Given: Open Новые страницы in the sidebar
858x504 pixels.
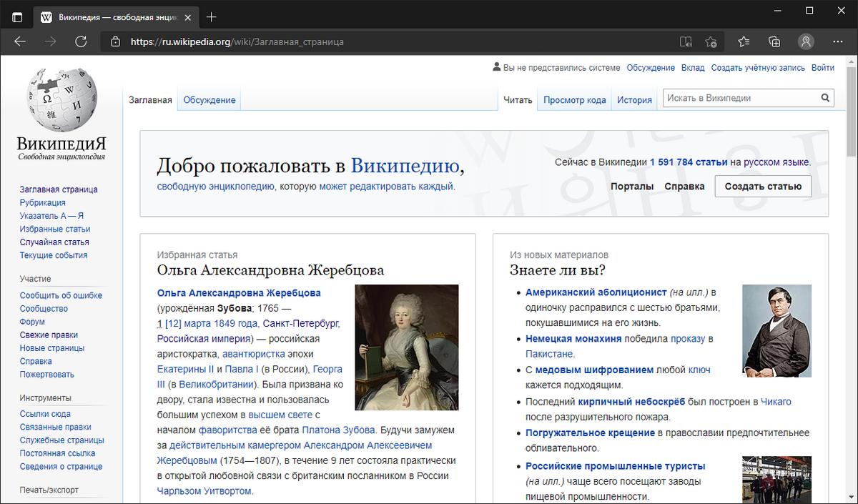Looking at the screenshot, I should point(52,348).
